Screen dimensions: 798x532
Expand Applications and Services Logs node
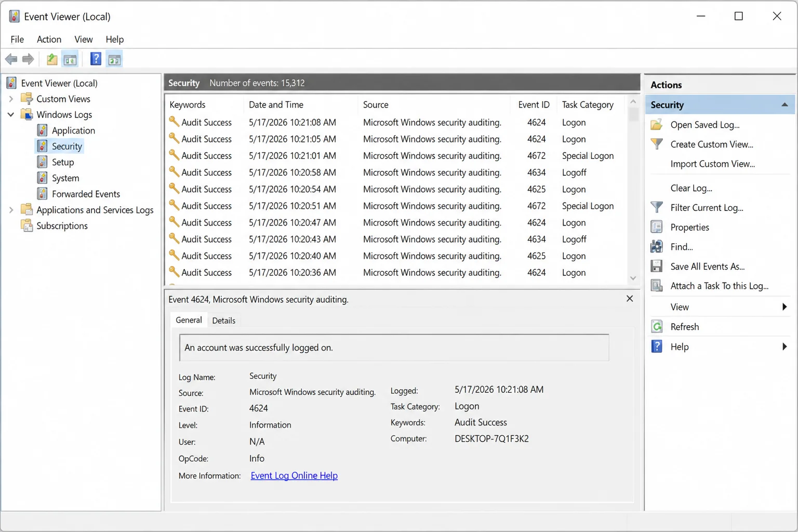[x=11, y=210]
